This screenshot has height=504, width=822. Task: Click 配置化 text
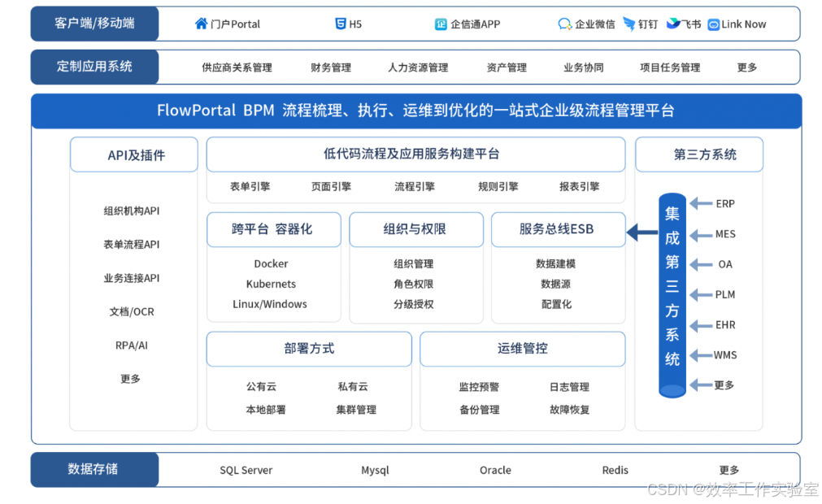(x=556, y=304)
